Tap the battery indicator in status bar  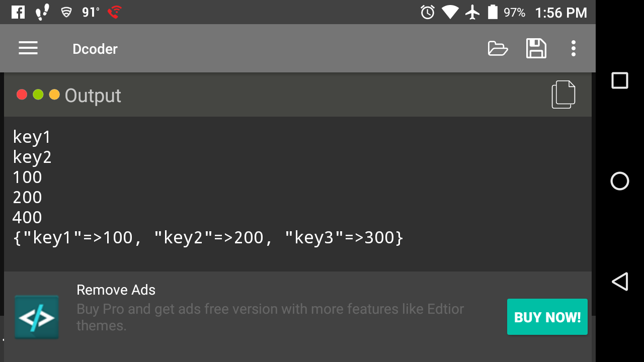[493, 12]
